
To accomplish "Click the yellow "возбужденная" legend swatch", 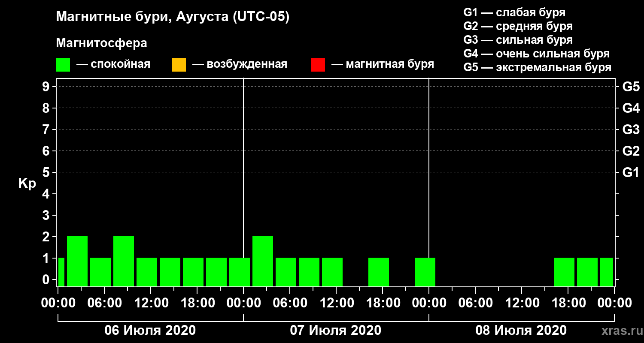I will point(179,65).
